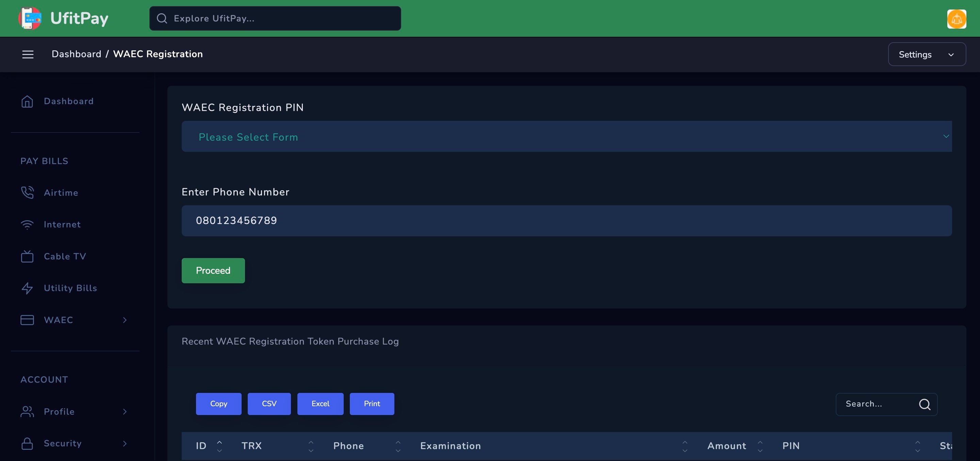Image resolution: width=980 pixels, height=461 pixels.
Task: Click the Internet wifi icon
Action: [27, 225]
